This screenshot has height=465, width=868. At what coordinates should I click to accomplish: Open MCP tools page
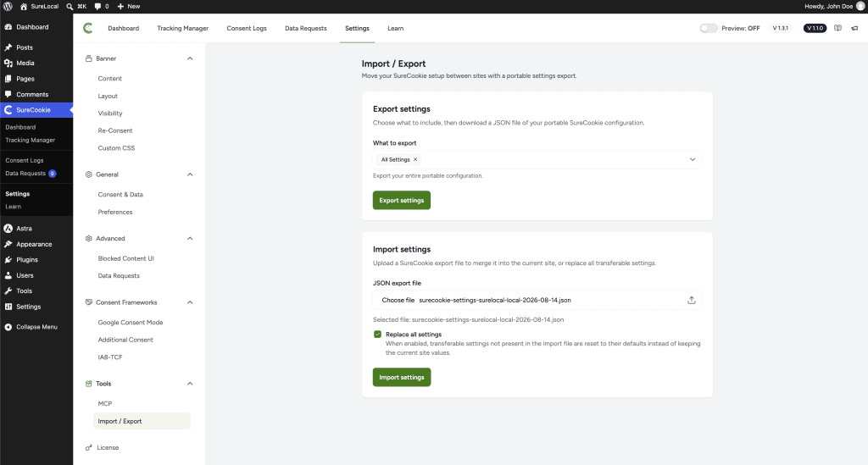(104, 404)
